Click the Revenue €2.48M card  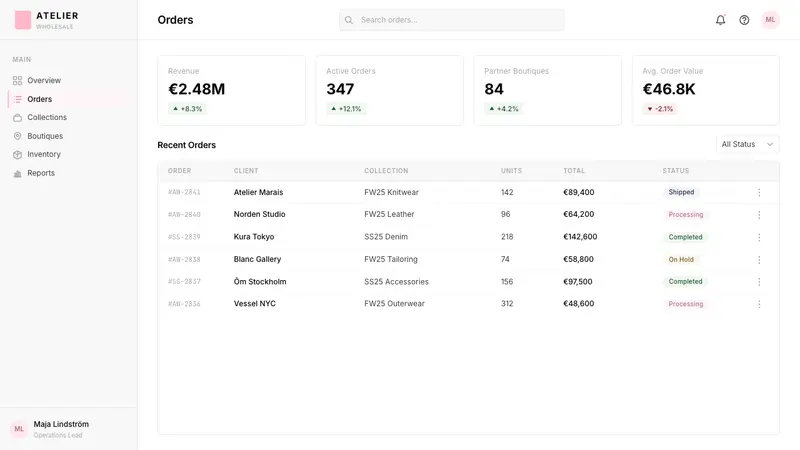[x=232, y=90]
